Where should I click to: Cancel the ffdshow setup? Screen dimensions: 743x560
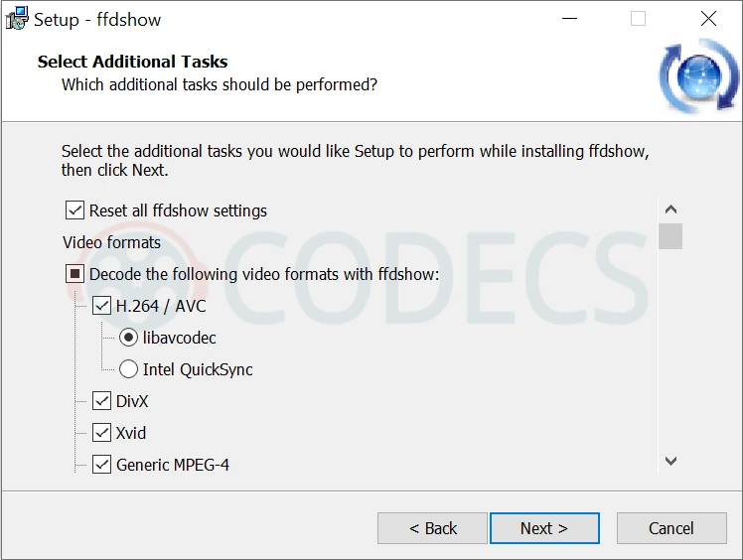670,528
